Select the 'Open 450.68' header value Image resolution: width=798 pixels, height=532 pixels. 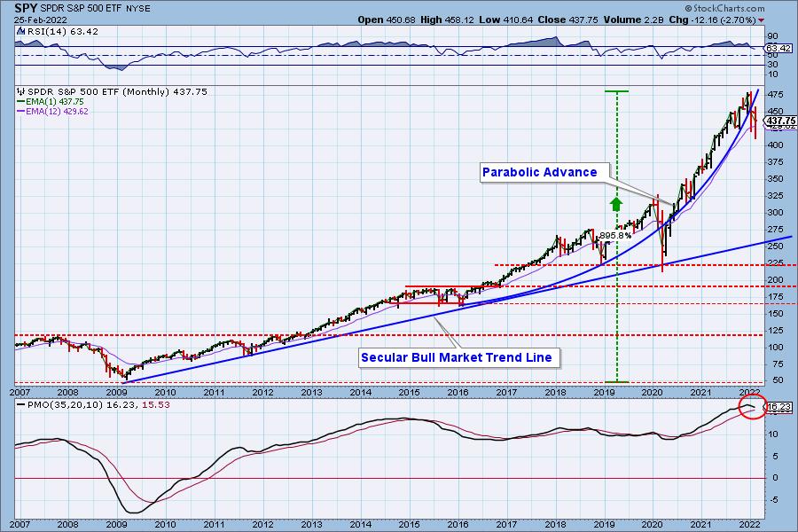(x=387, y=20)
